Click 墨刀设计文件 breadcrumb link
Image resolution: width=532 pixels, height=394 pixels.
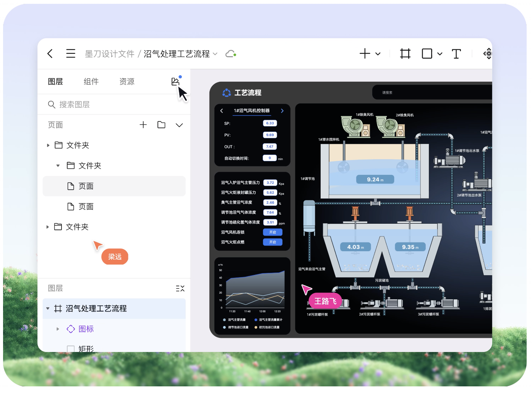pyautogui.click(x=109, y=54)
